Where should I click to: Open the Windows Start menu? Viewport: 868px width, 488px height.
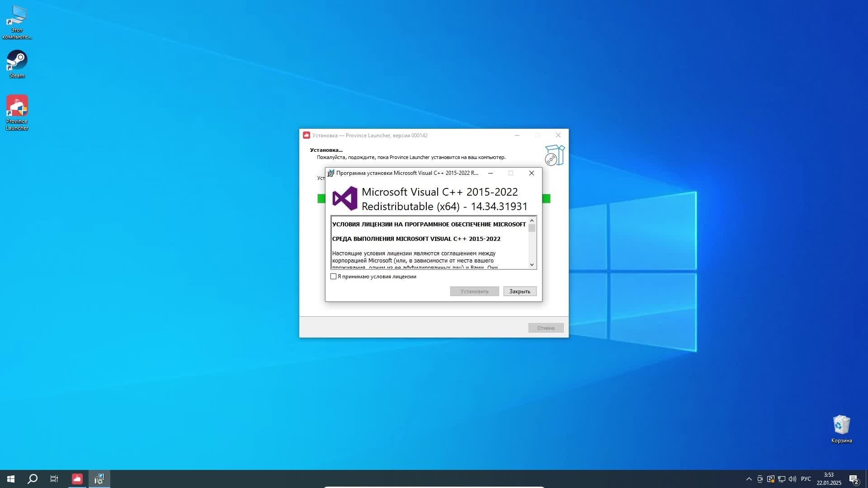(11, 479)
